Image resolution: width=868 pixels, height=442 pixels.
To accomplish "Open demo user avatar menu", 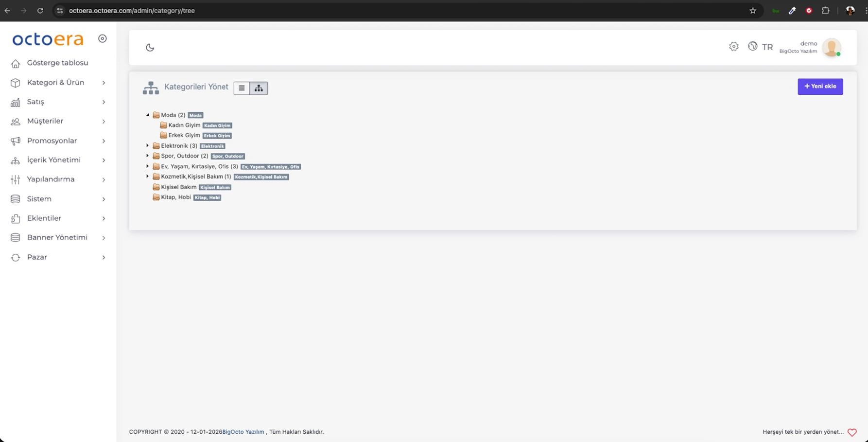I will point(832,48).
